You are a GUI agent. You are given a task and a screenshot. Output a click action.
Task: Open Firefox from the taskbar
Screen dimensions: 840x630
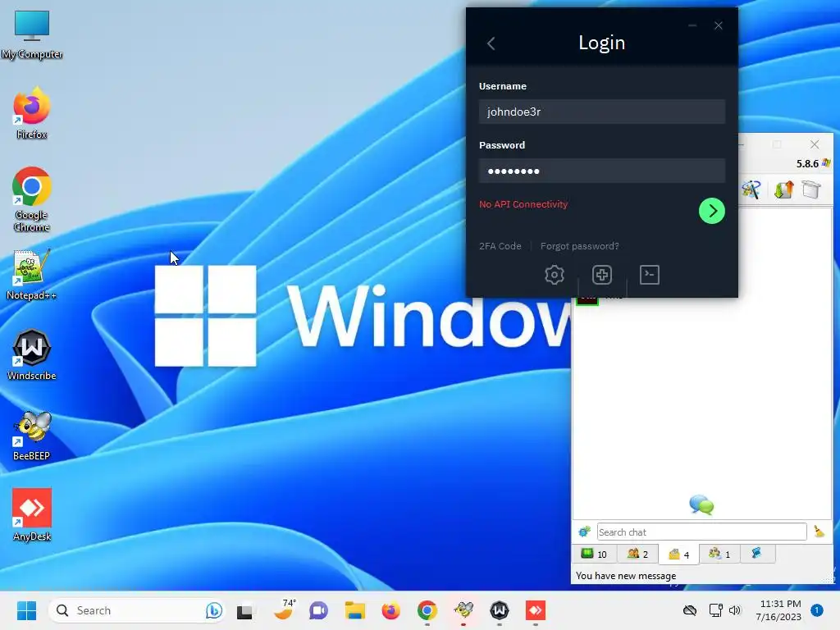(x=390, y=610)
